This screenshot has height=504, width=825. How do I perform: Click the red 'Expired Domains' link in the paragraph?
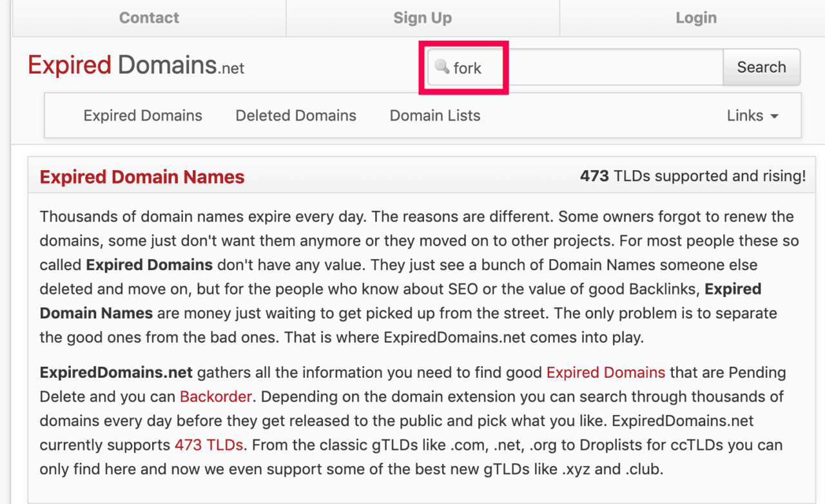606,373
